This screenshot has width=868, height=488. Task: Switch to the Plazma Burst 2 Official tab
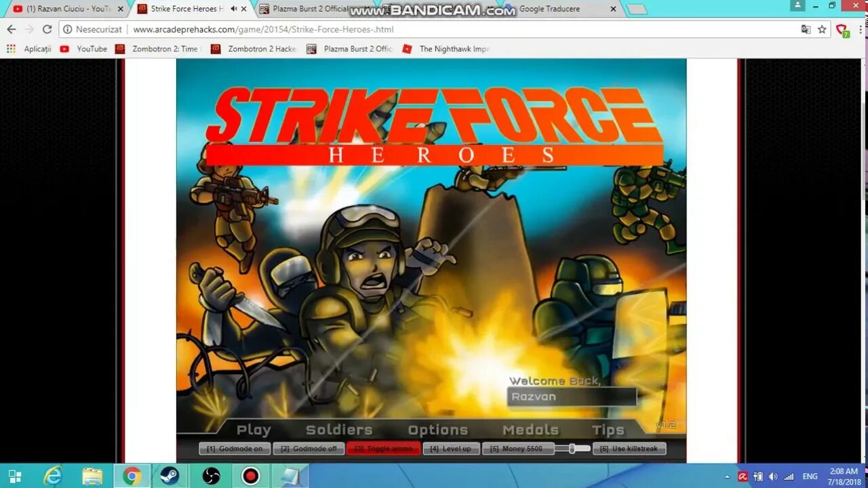312,9
